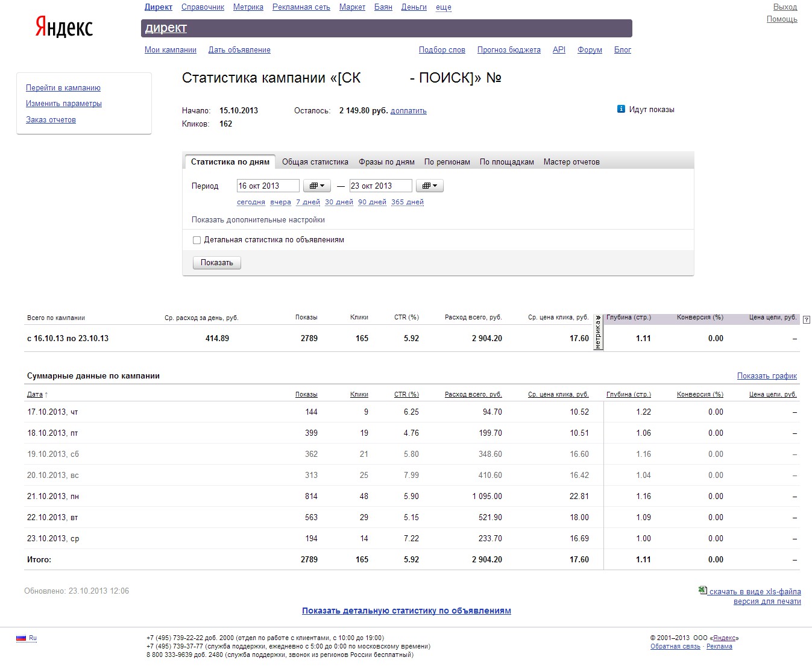
Task: Select the 365 дней period shortcut
Action: 408,202
